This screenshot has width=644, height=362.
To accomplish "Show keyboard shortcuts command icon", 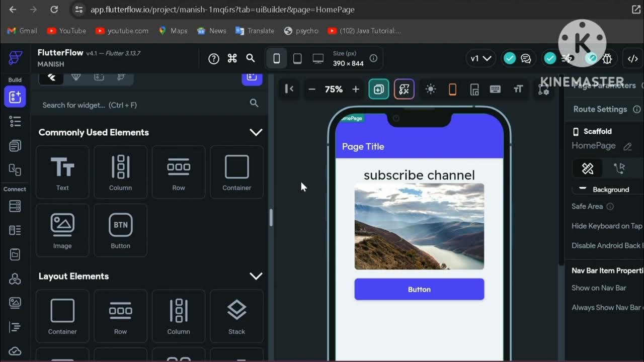I will click(232, 58).
